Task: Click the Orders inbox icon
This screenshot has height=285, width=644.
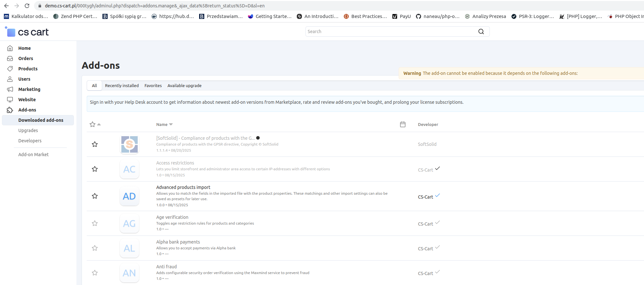Action: 10,58
